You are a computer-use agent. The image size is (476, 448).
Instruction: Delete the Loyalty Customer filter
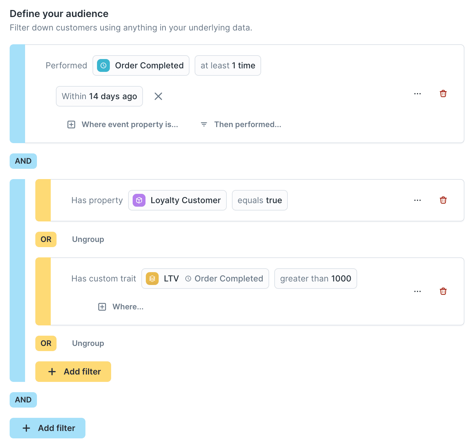tap(443, 200)
